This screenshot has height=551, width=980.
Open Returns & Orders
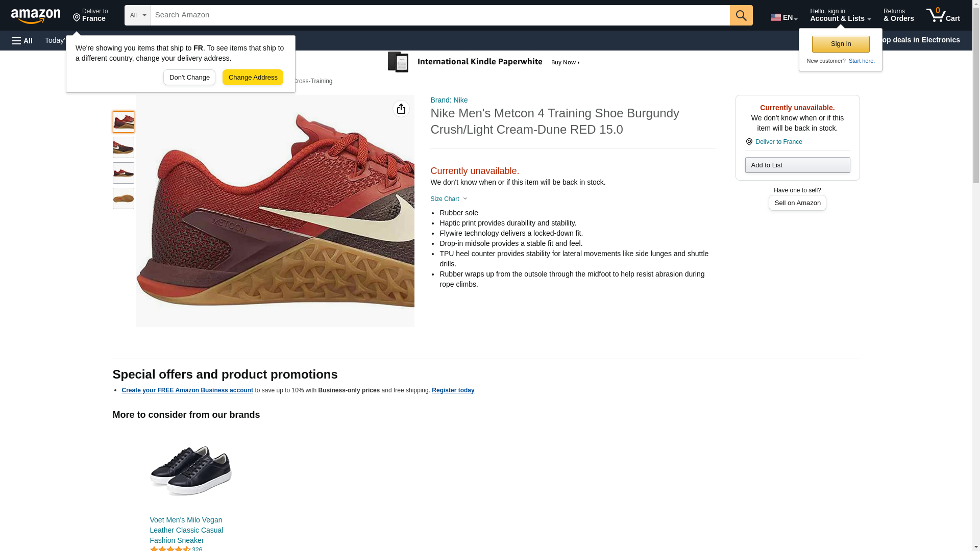(x=898, y=15)
